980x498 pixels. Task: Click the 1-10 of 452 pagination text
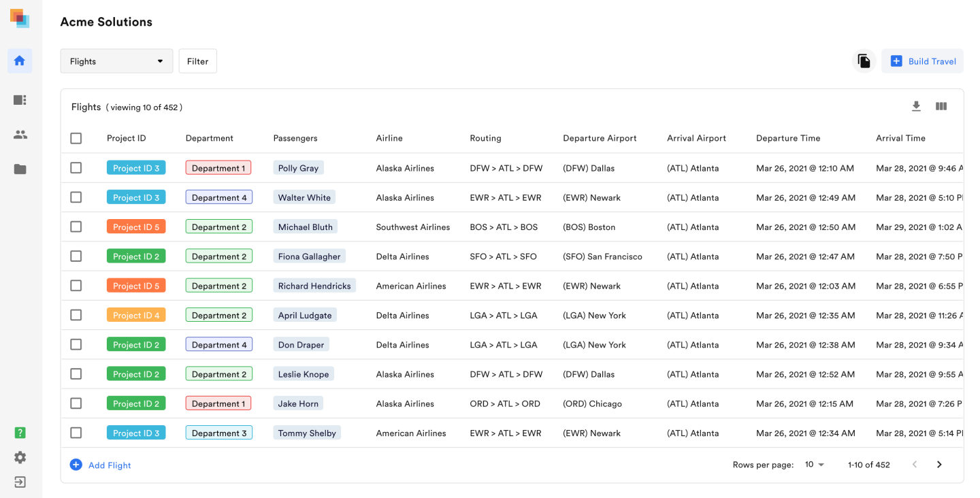click(x=869, y=465)
